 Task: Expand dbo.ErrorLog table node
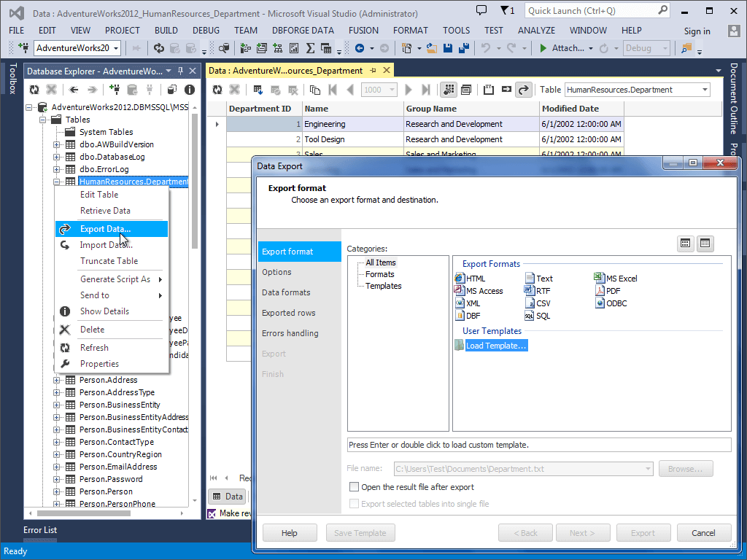[57, 169]
